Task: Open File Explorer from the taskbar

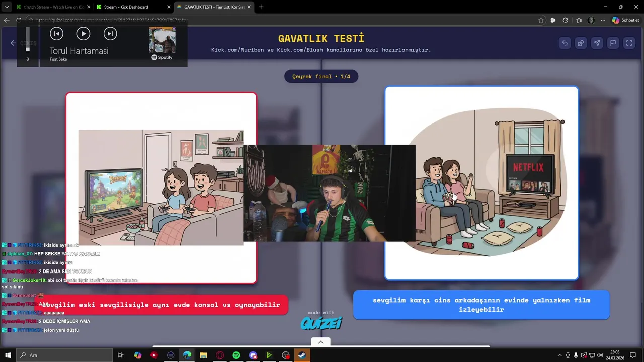Action: click(203, 355)
